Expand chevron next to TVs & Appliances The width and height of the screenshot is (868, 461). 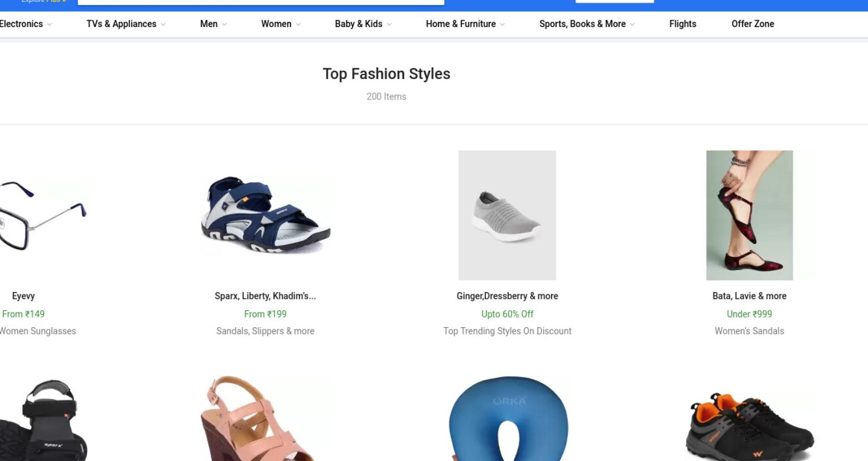[163, 24]
